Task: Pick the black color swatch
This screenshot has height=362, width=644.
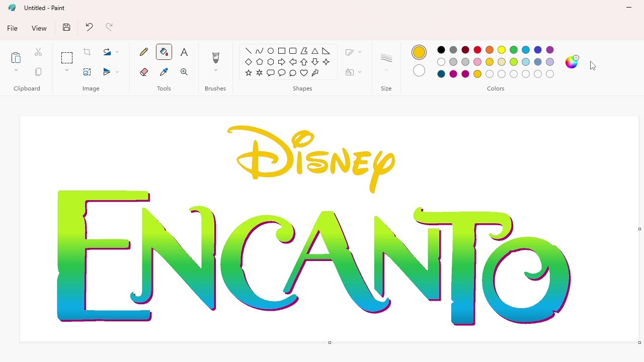Action: coord(441,50)
